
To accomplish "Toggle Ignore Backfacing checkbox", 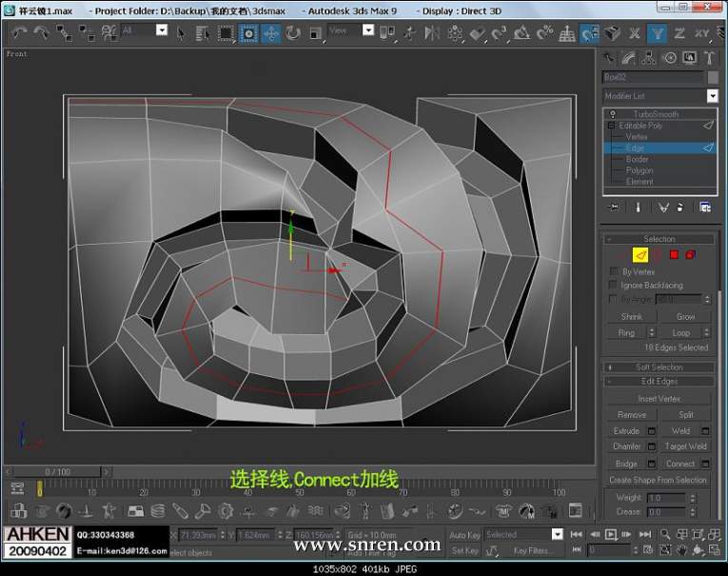I will [x=614, y=285].
